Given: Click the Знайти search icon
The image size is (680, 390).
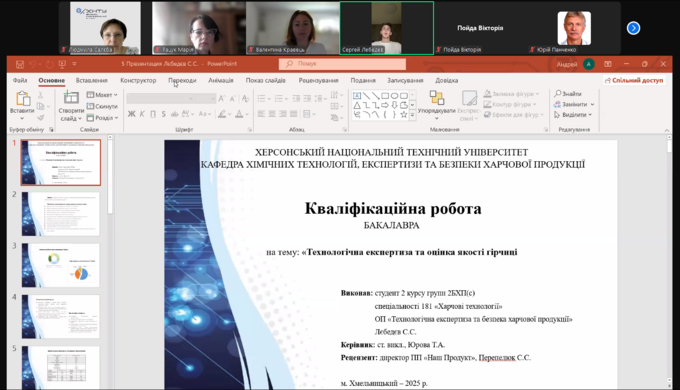Looking at the screenshot, I should [x=558, y=94].
